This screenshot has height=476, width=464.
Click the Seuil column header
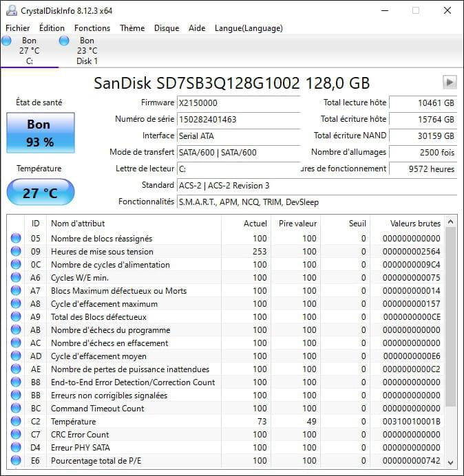[x=346, y=224]
